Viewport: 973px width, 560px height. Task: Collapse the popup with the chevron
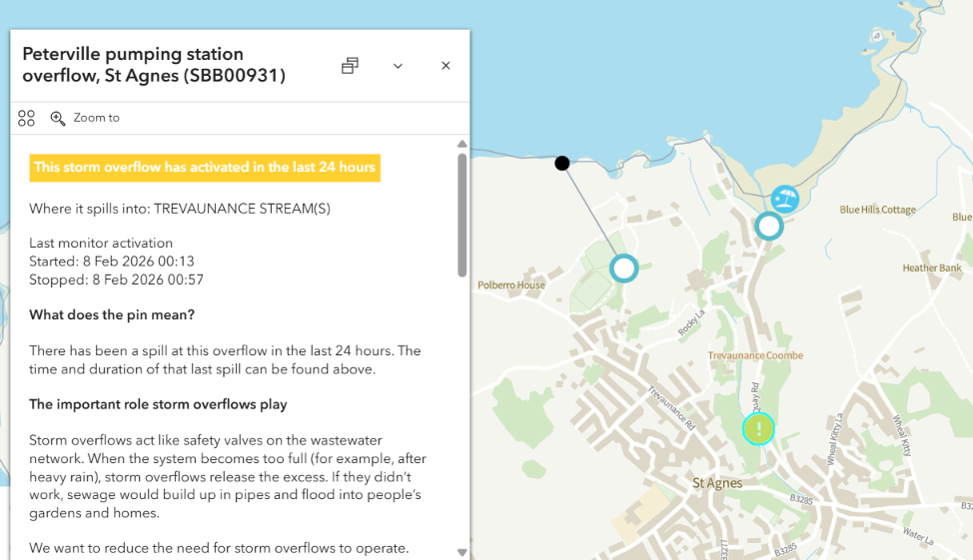[x=398, y=66]
